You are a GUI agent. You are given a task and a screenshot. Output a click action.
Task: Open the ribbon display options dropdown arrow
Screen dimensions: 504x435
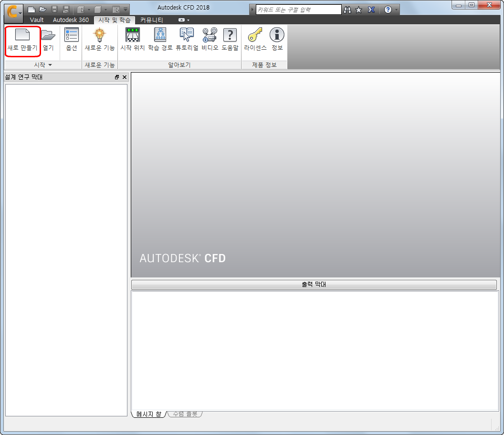pyautogui.click(x=189, y=20)
